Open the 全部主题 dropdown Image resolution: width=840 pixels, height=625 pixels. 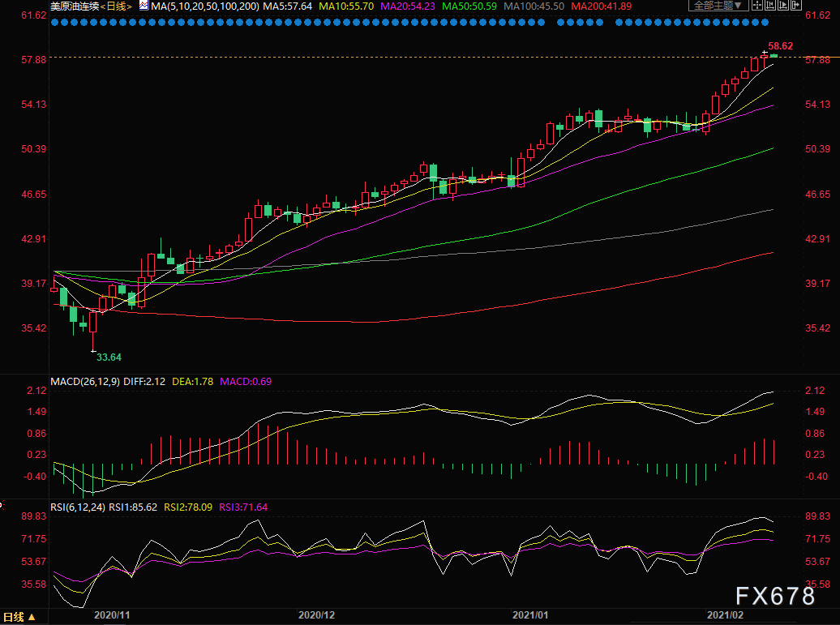(x=718, y=6)
